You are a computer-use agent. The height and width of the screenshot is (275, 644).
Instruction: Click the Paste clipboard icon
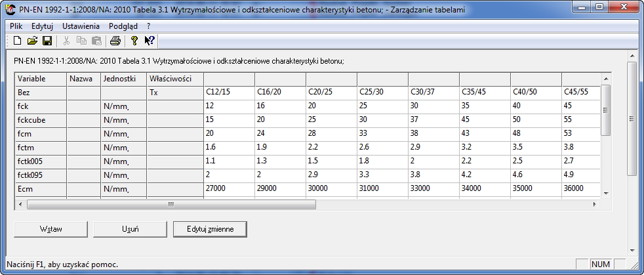[96, 41]
